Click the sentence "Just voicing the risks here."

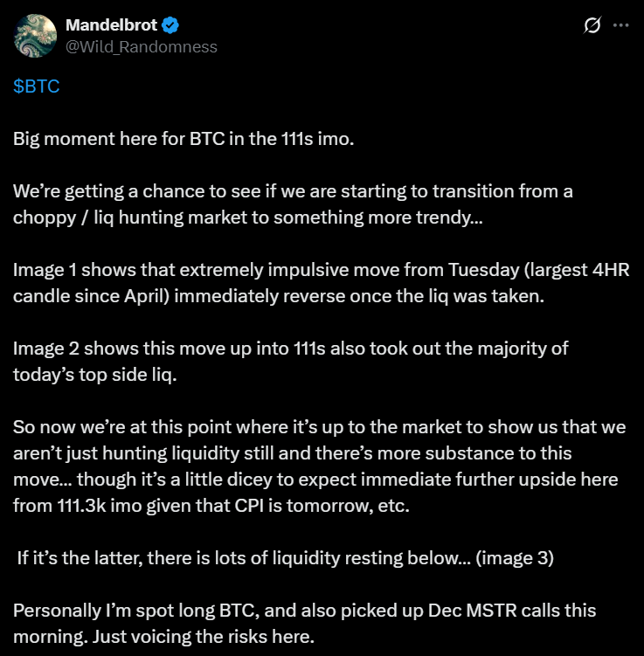click(x=204, y=636)
